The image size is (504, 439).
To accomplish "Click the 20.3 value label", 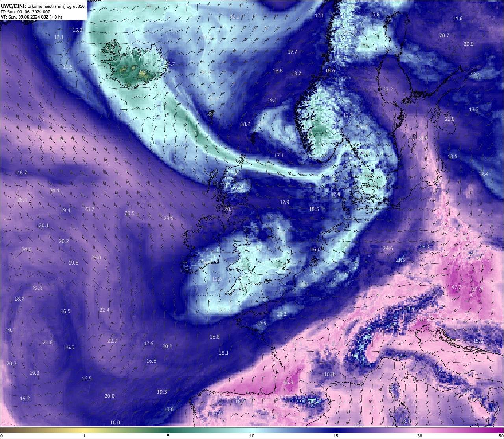I will point(11,363).
